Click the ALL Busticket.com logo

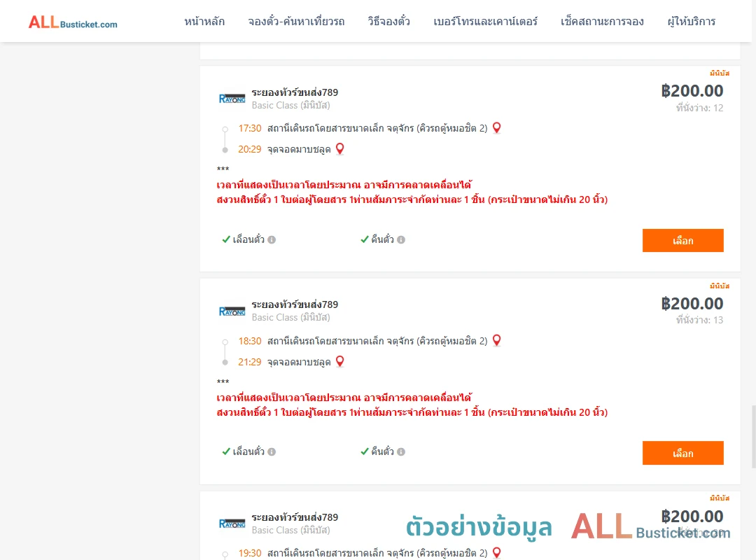point(73,22)
